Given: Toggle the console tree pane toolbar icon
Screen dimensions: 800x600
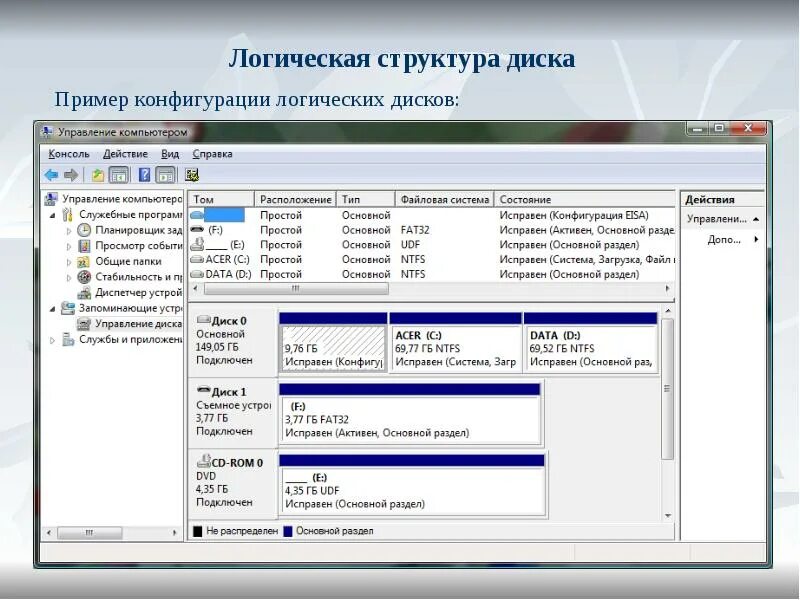Looking at the screenshot, I should pos(118,175).
